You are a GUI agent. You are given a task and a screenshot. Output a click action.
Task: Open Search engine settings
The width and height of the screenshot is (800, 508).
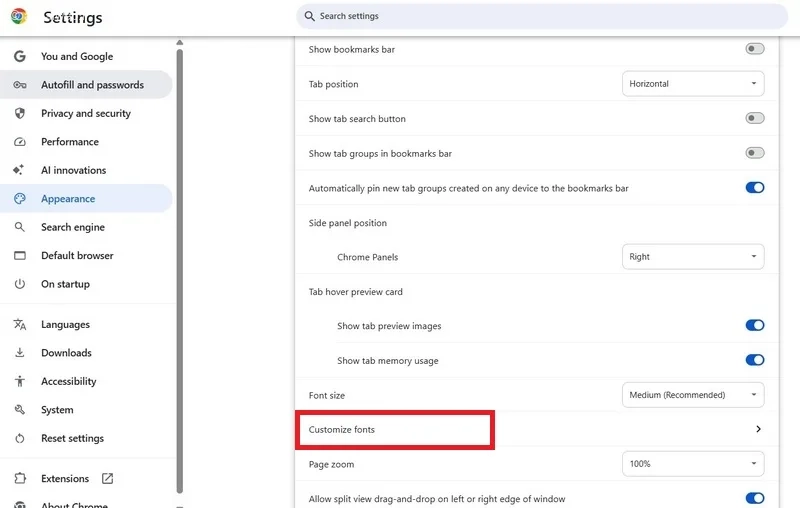[87, 227]
